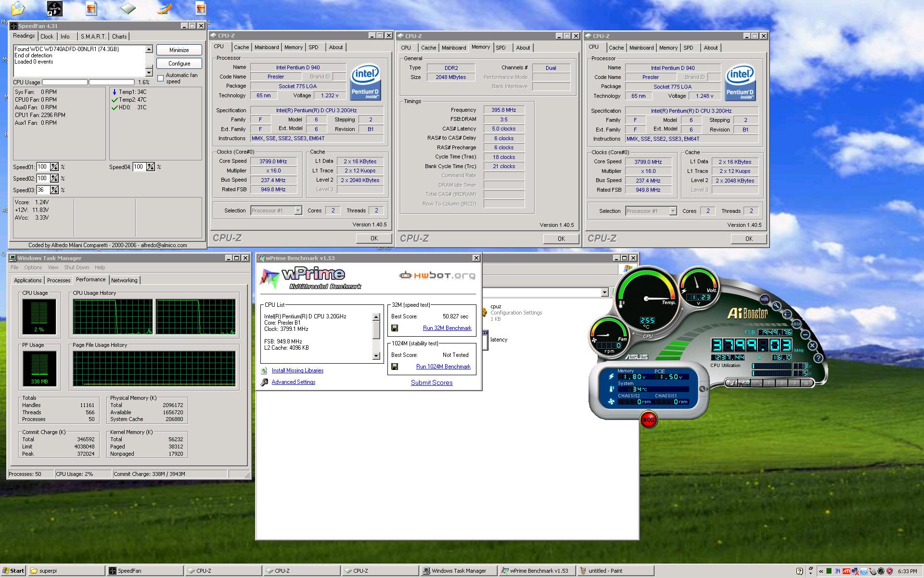This screenshot has width=924, height=578.
Task: Open Options menu in Task Manager
Action: pyautogui.click(x=33, y=267)
